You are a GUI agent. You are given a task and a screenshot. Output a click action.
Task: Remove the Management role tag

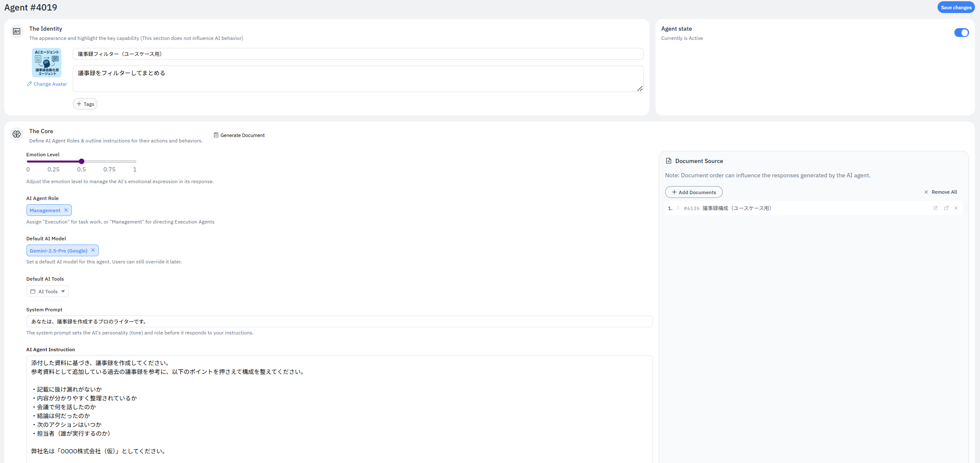click(66, 210)
